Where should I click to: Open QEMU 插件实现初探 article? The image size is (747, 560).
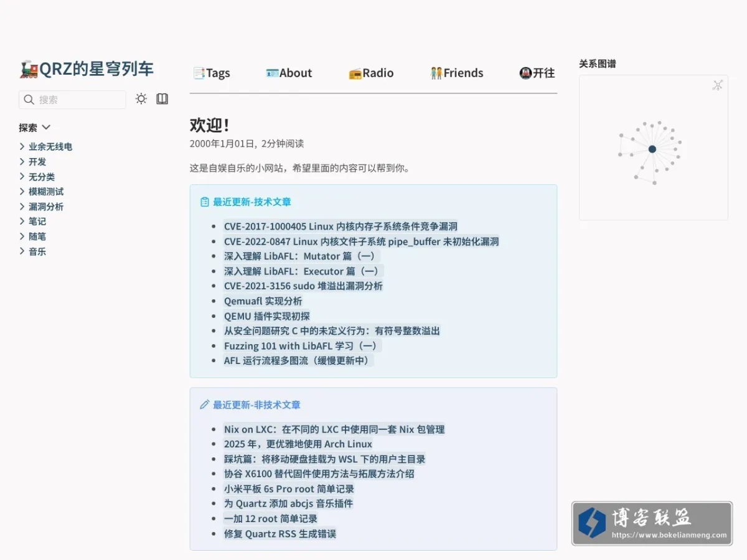pos(266,316)
